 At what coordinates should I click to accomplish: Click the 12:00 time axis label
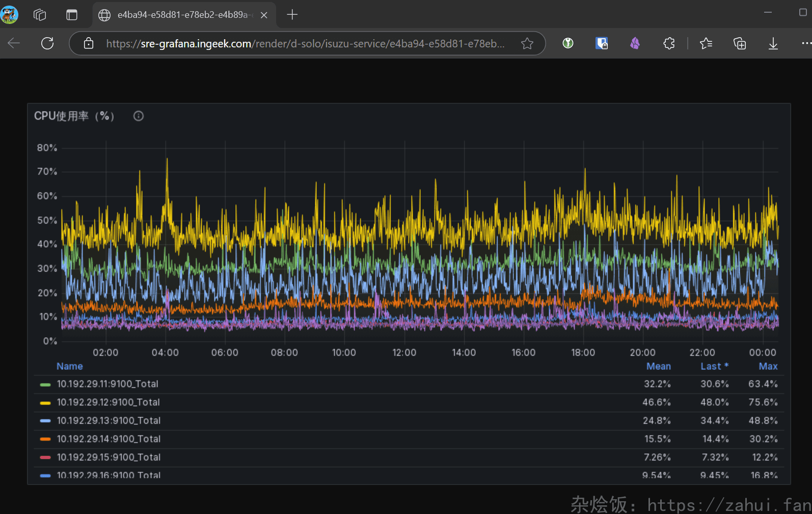[404, 353]
